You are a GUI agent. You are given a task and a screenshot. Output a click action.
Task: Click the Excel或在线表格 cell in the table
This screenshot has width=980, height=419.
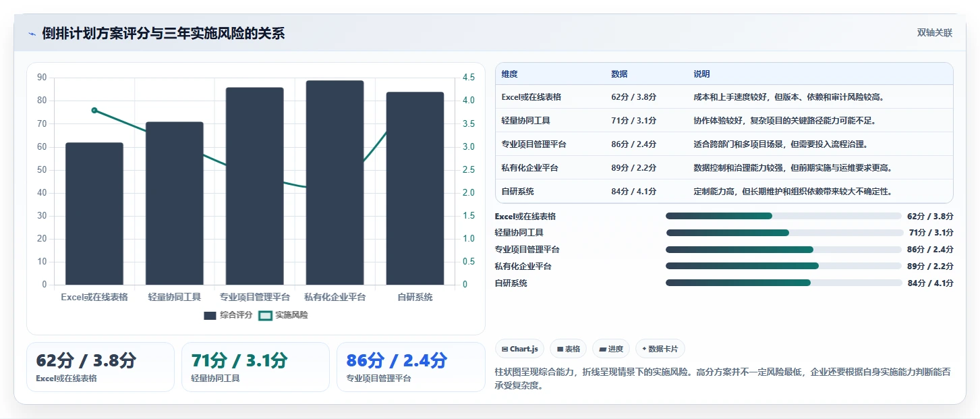pyautogui.click(x=531, y=97)
